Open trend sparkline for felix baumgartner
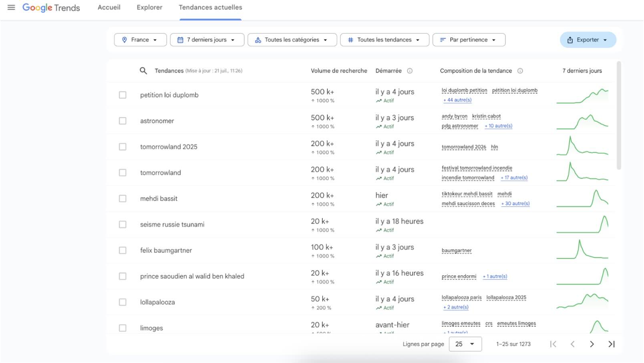Image resolution: width=644 pixels, height=363 pixels. click(x=582, y=249)
